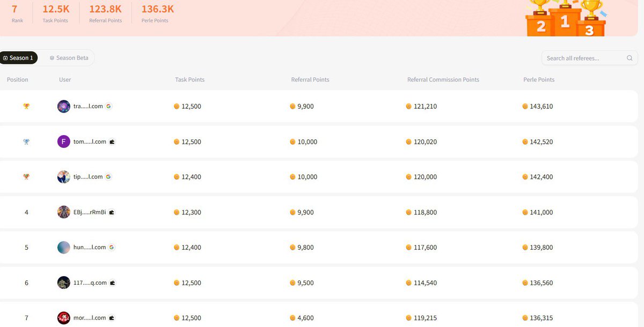Screen dimensions: 644x327
Task: Select username mor.....l.com
Action: coord(90,318)
